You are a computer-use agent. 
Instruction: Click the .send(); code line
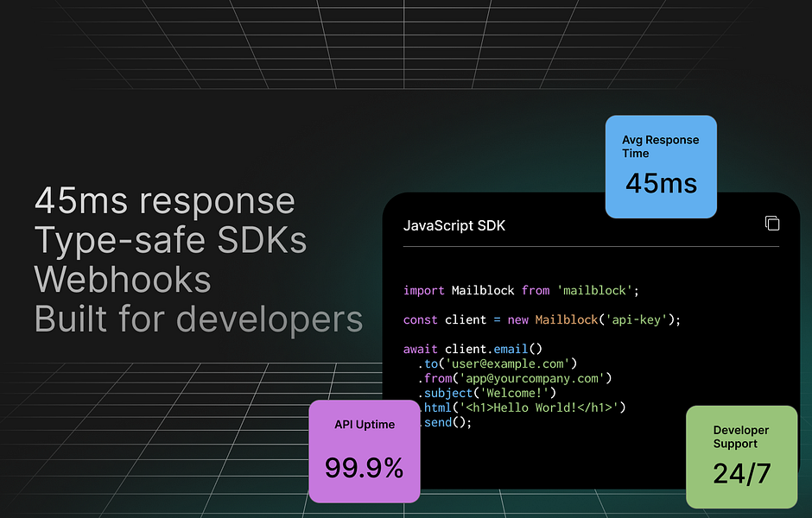click(447, 422)
